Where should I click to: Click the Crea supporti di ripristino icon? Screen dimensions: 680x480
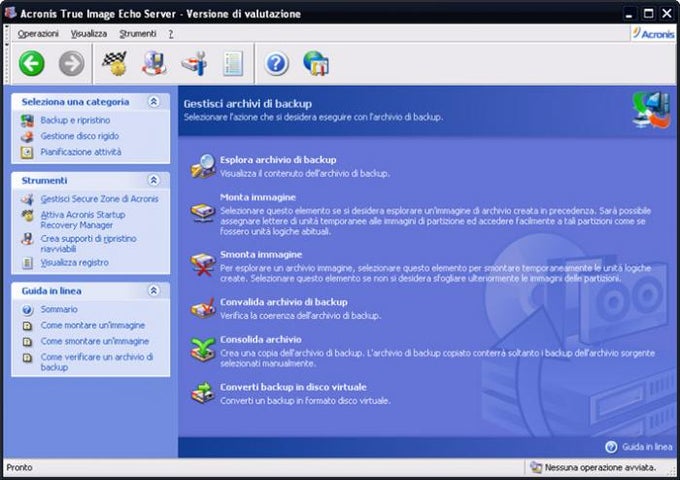coord(27,239)
